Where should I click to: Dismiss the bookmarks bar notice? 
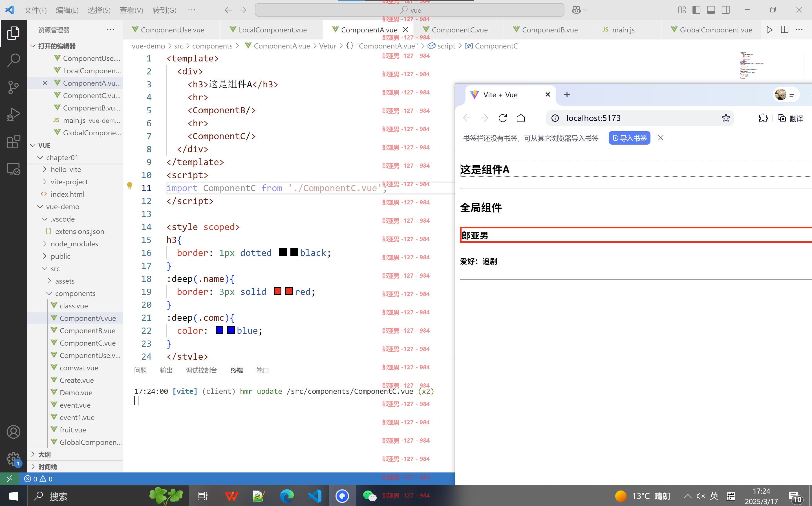(660, 138)
